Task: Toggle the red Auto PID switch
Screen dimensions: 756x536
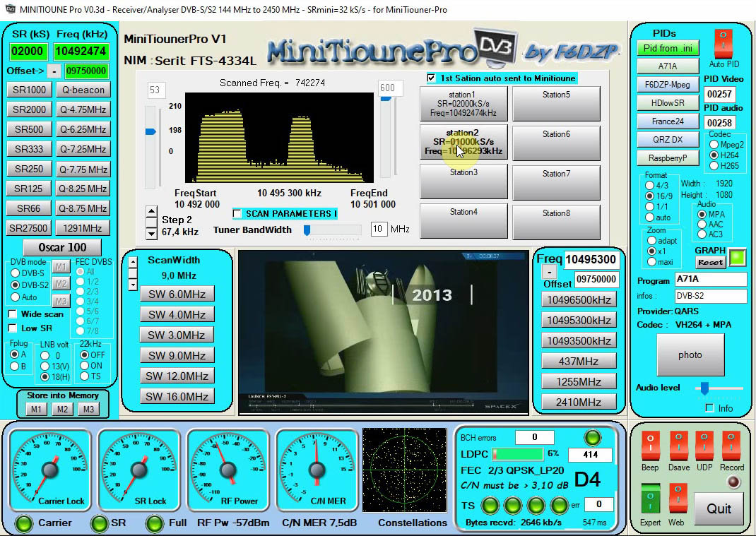Action: pyautogui.click(x=723, y=44)
